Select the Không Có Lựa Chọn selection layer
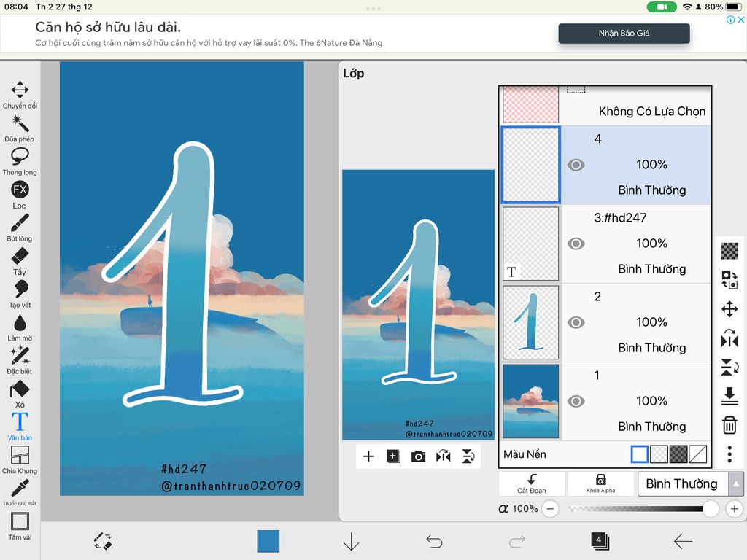 (605, 105)
